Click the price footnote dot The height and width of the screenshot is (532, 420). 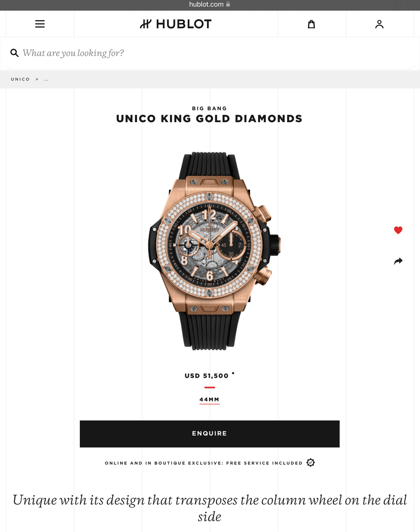coord(233,373)
